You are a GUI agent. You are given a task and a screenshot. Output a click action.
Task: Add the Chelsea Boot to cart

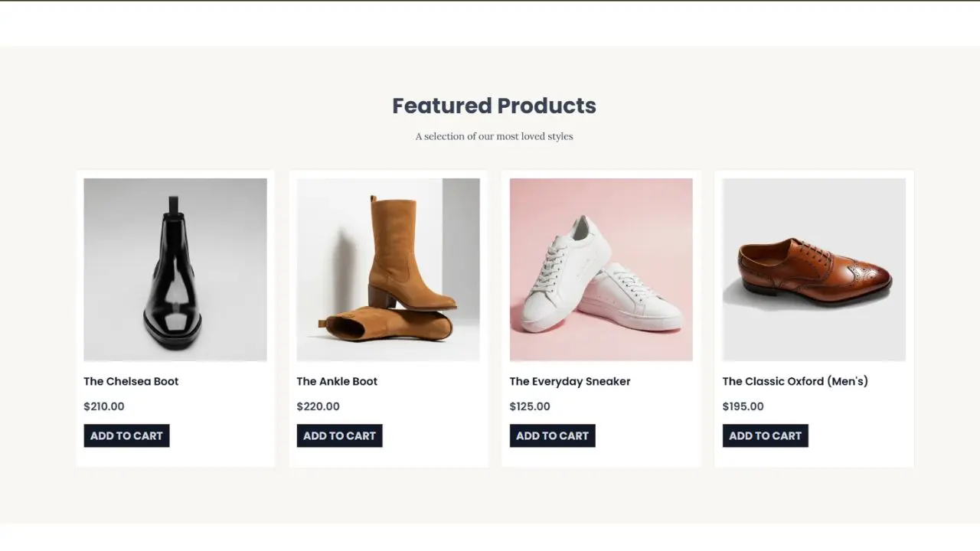pyautogui.click(x=126, y=435)
